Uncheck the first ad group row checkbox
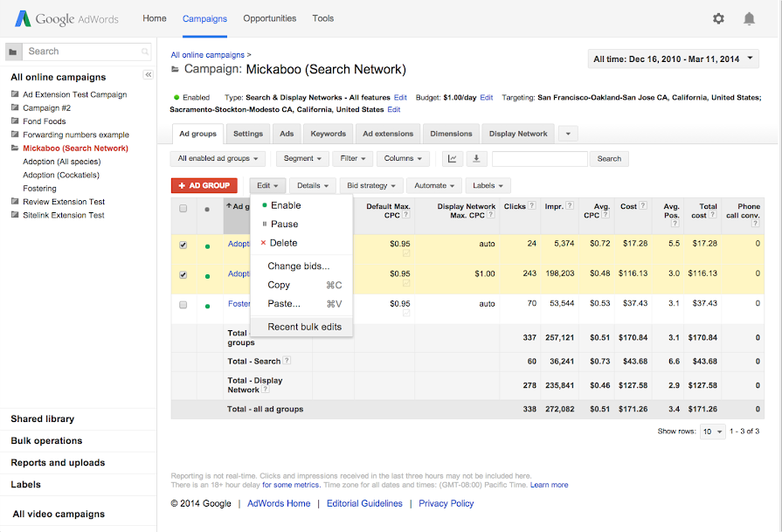The height and width of the screenshot is (532, 782). click(x=183, y=245)
